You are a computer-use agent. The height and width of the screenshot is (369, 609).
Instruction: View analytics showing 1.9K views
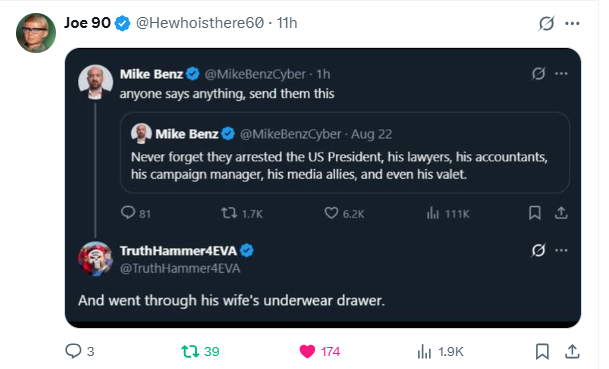[425, 352]
